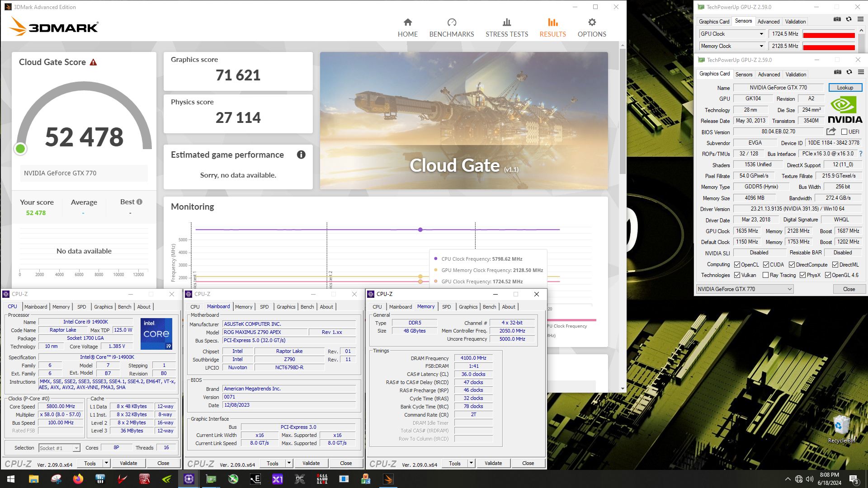Click the NVIDIA logo in GPU-Z
This screenshot has width=868, height=488.
coord(844,110)
